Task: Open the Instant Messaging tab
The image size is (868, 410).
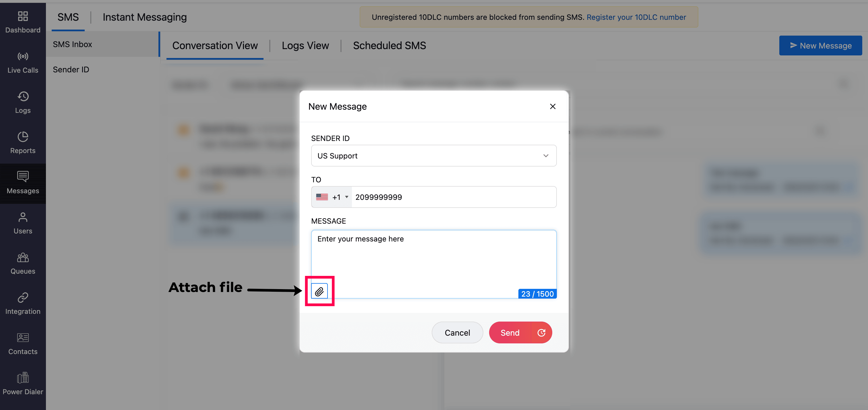Action: (x=145, y=17)
